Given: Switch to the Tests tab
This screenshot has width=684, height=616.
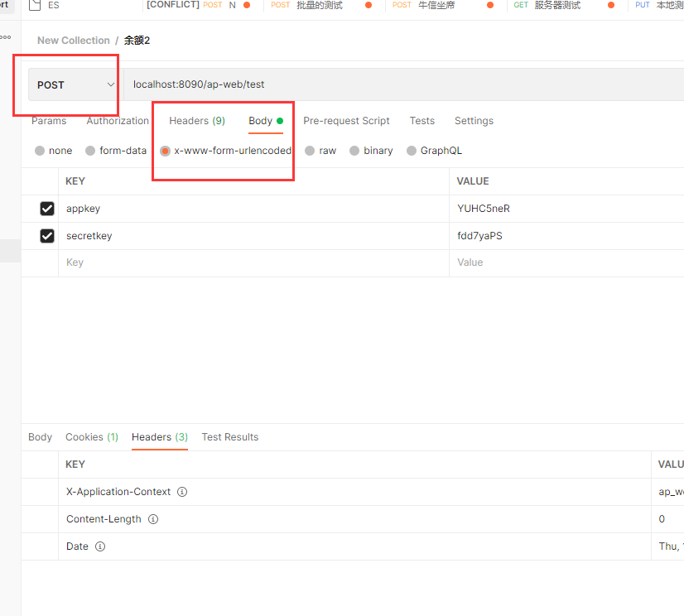Looking at the screenshot, I should click(x=422, y=121).
